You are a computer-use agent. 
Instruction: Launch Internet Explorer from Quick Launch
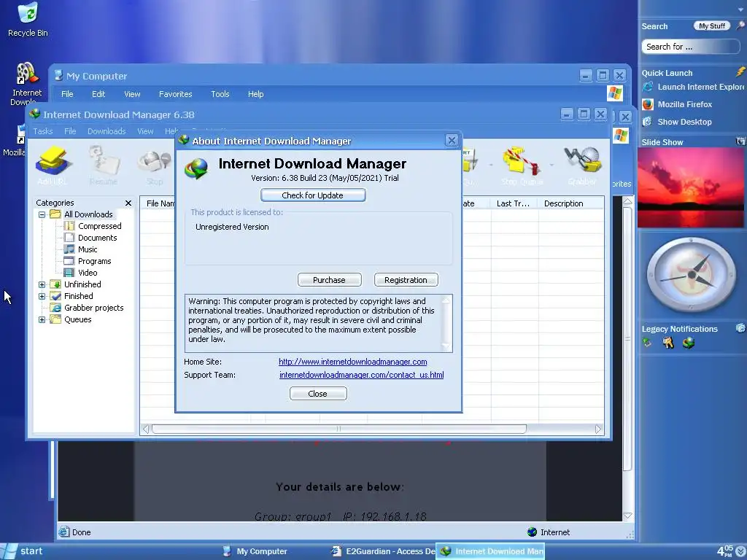click(693, 87)
